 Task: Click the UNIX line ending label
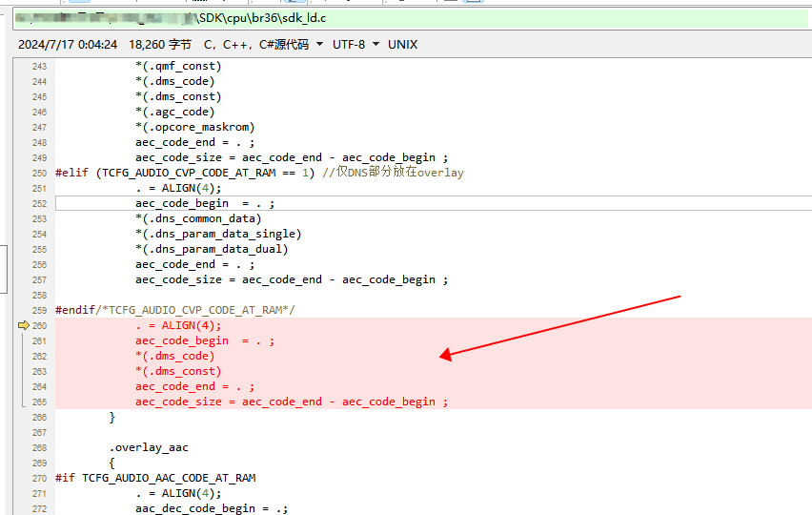(402, 45)
